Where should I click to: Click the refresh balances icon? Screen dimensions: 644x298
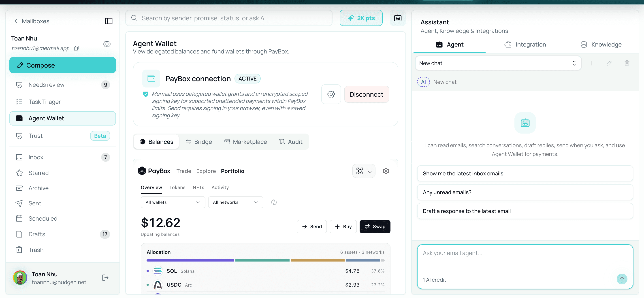274,202
